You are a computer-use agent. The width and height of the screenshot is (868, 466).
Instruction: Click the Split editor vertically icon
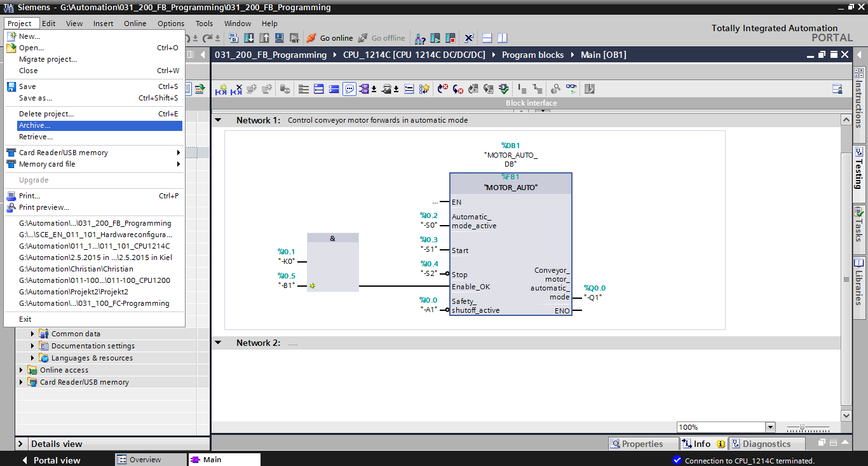pyautogui.click(x=502, y=38)
